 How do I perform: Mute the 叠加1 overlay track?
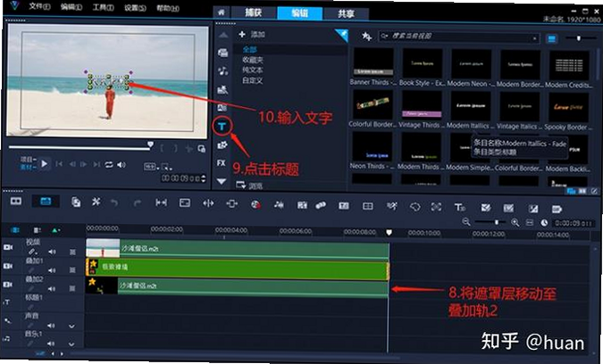coord(52,270)
